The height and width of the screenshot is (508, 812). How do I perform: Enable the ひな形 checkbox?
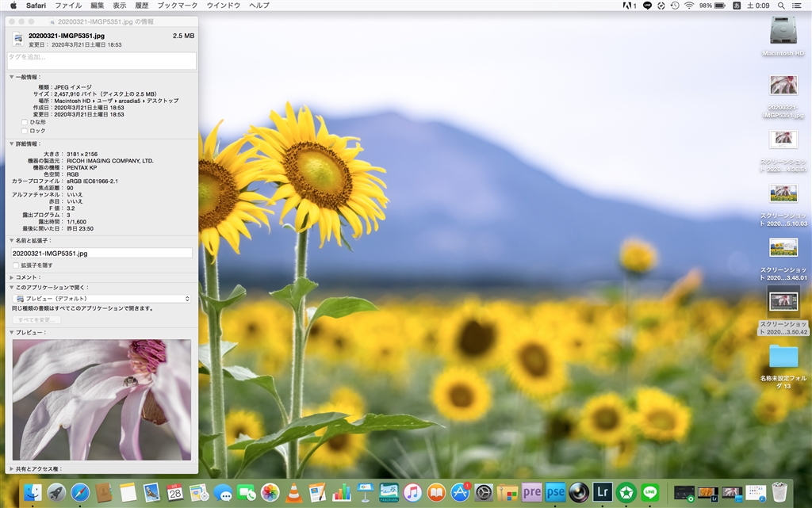pos(25,122)
